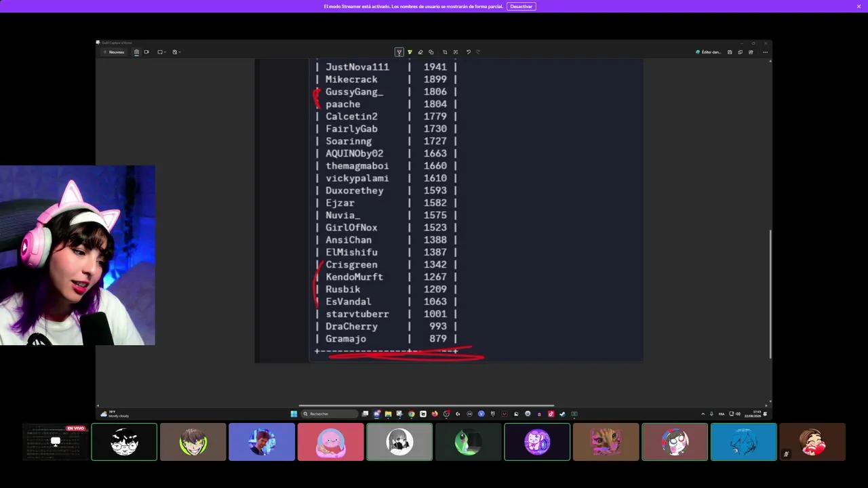Image resolution: width=868 pixels, height=488 pixels.
Task: Click the score value 879
Action: (x=438, y=339)
